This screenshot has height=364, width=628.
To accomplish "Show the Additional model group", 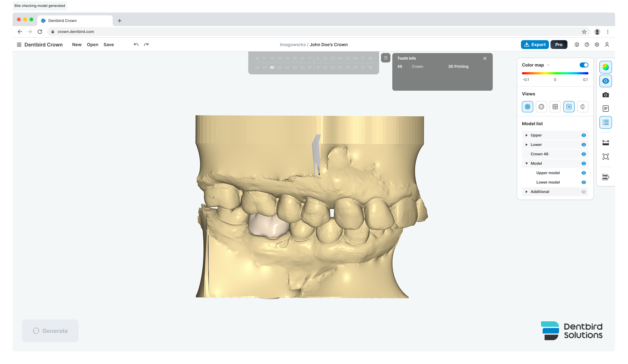I will point(583,192).
